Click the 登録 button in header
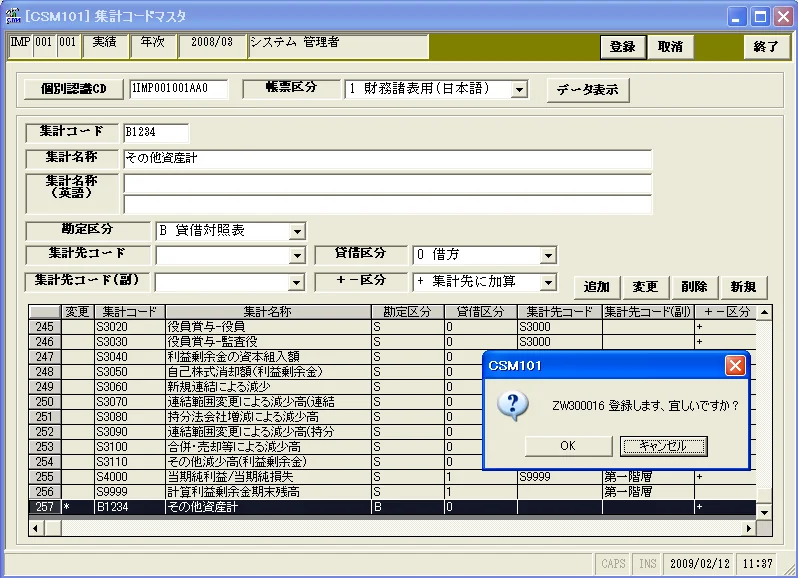Viewport: 798px width, 578px height. (x=623, y=47)
